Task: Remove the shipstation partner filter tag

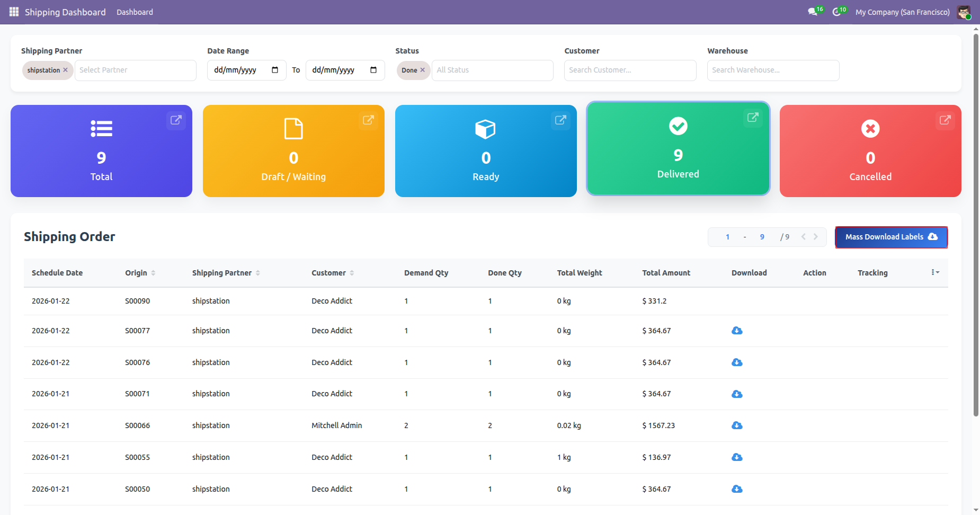Action: 66,70
